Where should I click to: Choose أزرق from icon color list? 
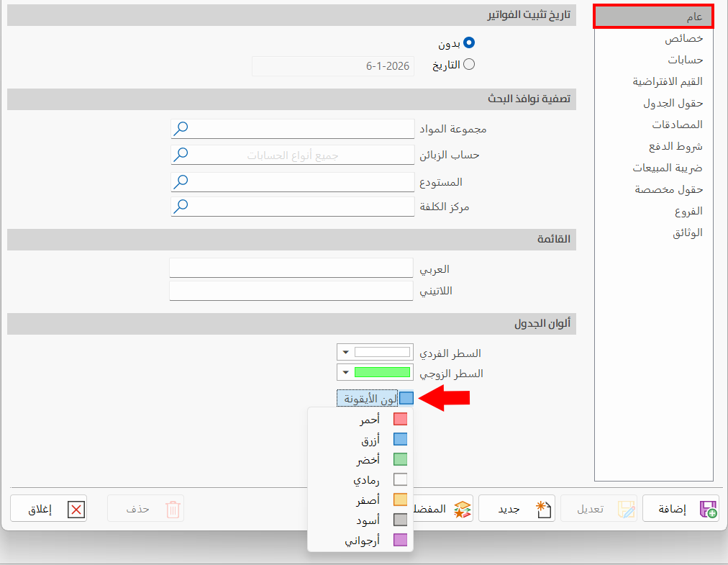(x=360, y=440)
